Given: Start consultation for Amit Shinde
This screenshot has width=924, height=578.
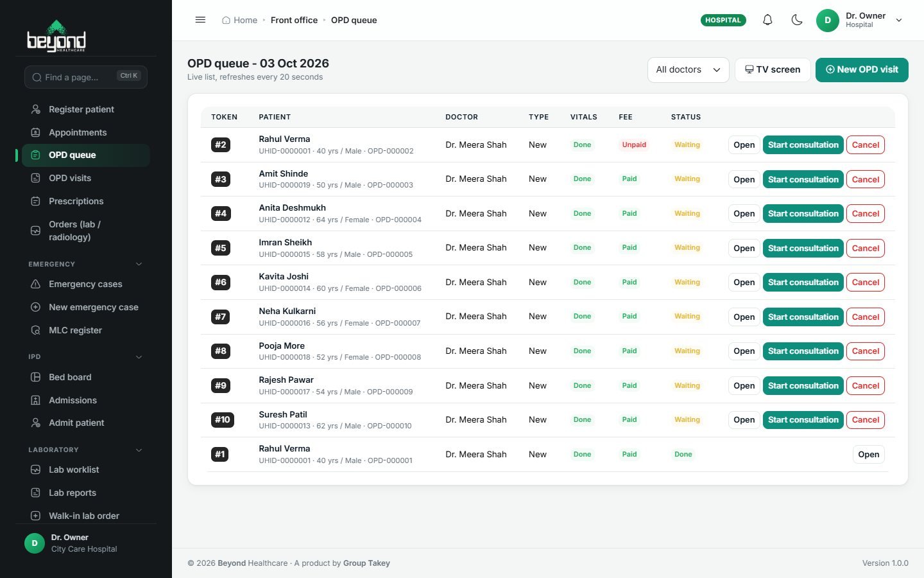Looking at the screenshot, I should [x=803, y=179].
